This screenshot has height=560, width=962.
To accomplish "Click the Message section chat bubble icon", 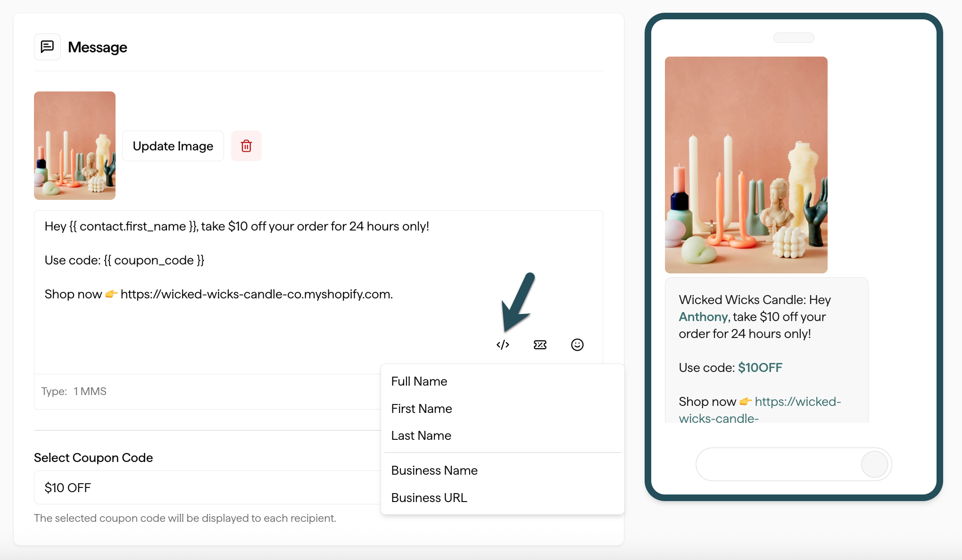I will coord(47,47).
